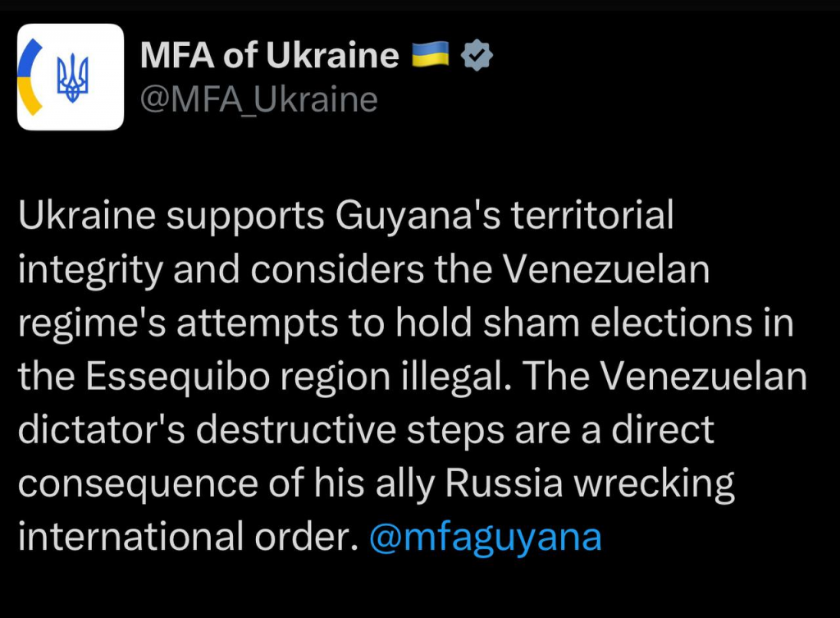Viewport: 840px width, 618px height.
Task: Click the word 'integrity' in second line
Action: pyautogui.click(x=90, y=270)
